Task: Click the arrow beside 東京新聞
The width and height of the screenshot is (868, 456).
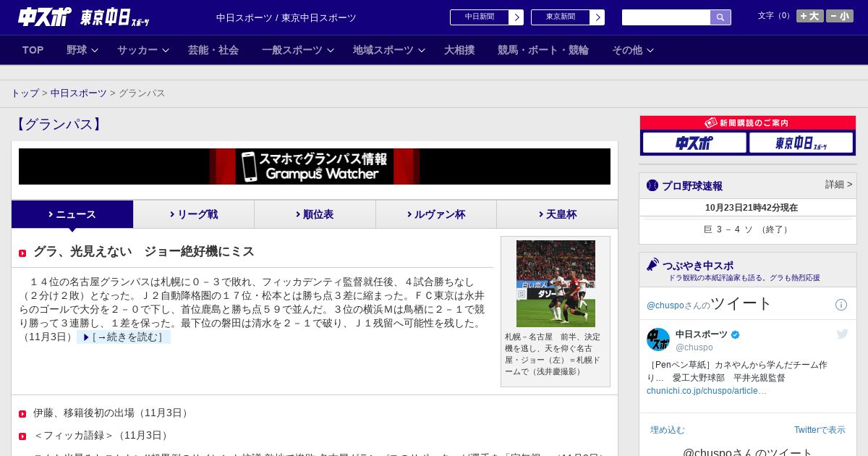Action: pyautogui.click(x=597, y=17)
